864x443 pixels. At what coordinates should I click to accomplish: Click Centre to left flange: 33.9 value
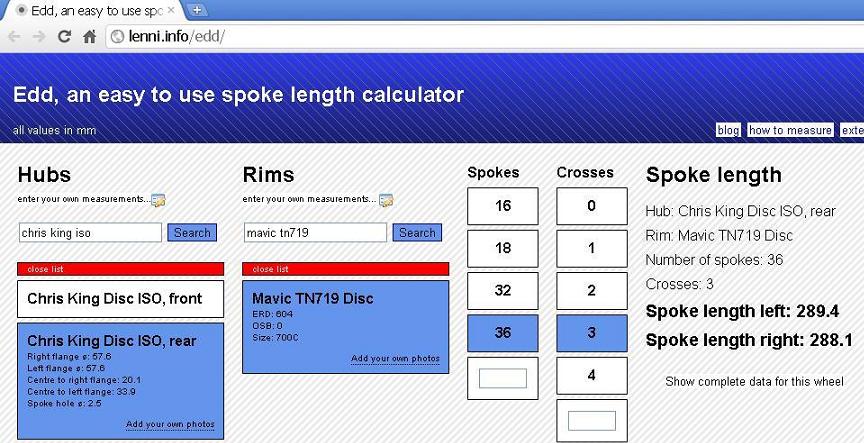coord(82,392)
